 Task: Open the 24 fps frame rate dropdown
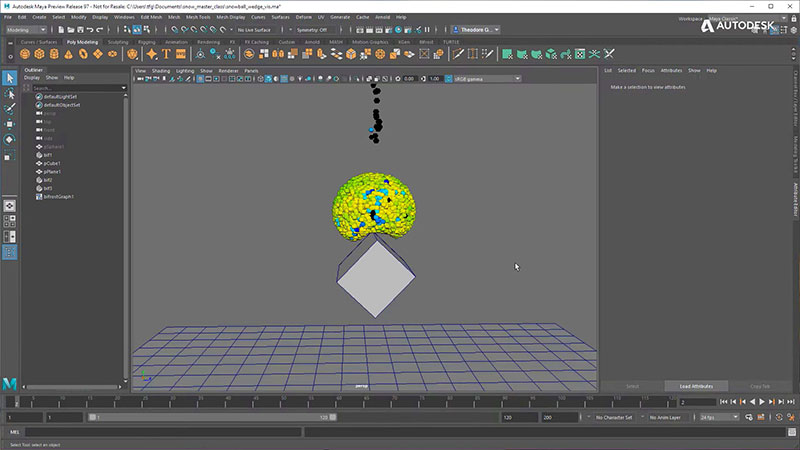(718, 416)
